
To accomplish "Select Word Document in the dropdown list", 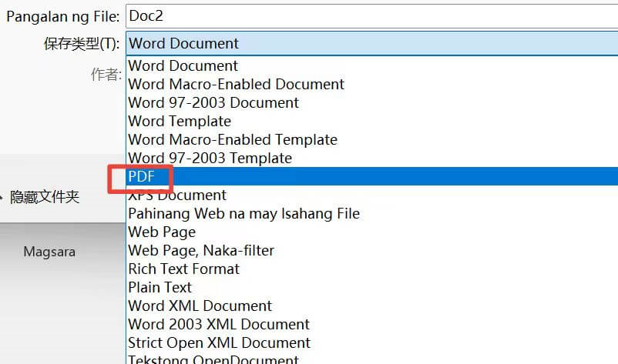I will (371, 65).
